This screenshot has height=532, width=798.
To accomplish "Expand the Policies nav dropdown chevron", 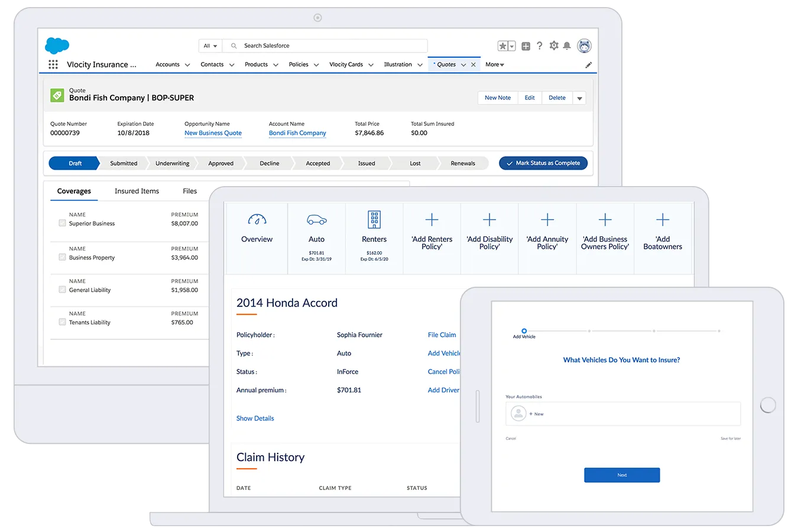I will coord(316,65).
